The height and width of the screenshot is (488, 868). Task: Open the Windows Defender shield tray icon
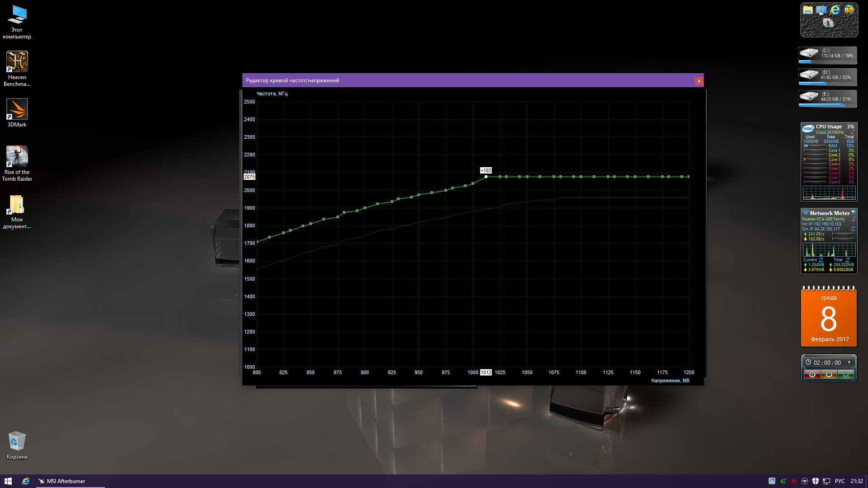[816, 481]
